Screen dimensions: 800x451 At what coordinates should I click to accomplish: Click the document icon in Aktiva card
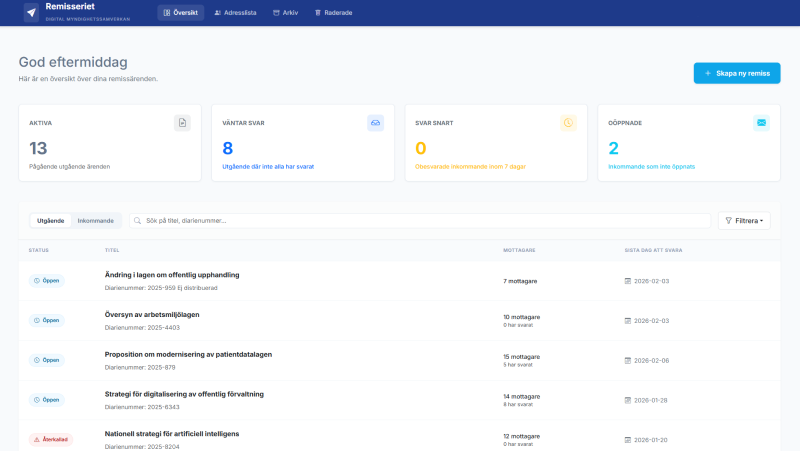(x=182, y=122)
